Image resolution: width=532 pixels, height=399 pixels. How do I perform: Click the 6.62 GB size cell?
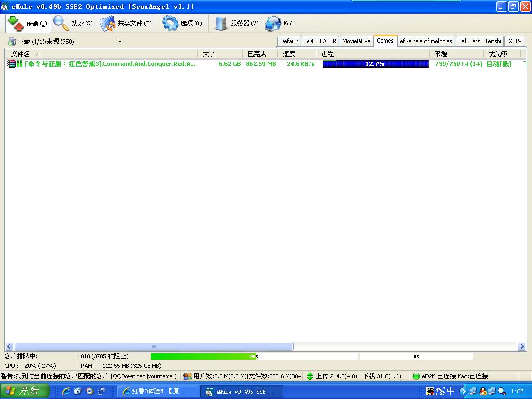pyautogui.click(x=229, y=64)
